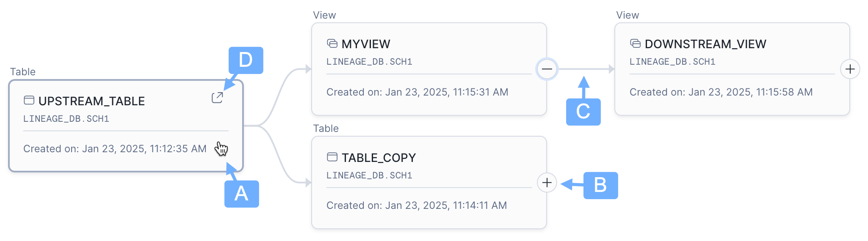The height and width of the screenshot is (241, 868).
Task: Click the blue callout marker C
Action: click(x=583, y=112)
